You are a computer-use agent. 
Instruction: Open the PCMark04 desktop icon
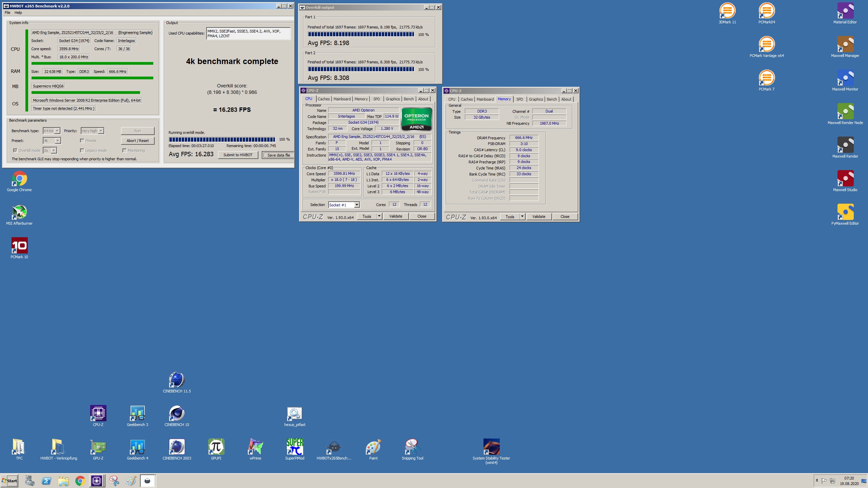coord(767,14)
